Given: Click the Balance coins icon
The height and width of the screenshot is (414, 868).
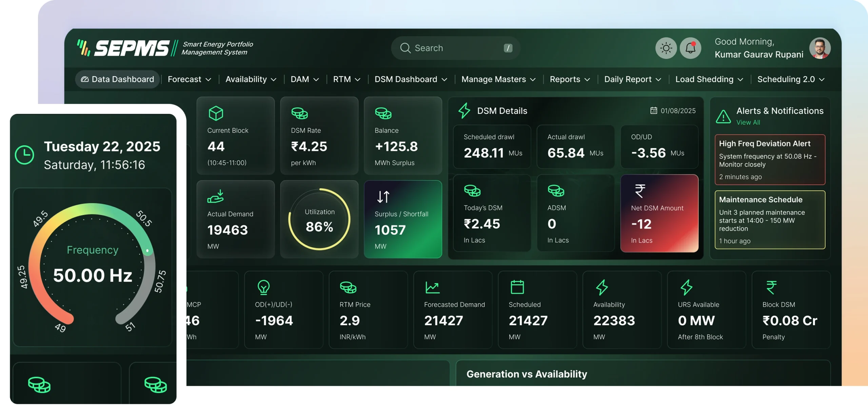Looking at the screenshot, I should [383, 113].
